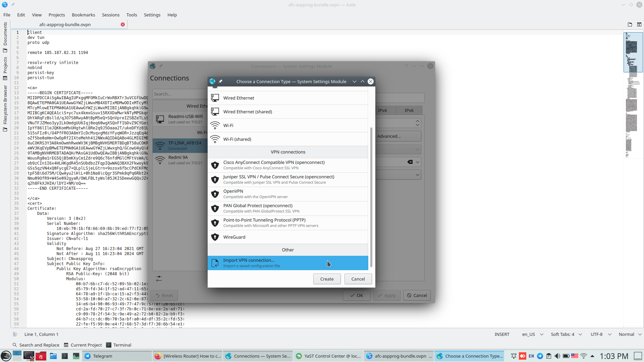Image resolution: width=644 pixels, height=362 pixels.
Task: Click the Wired Ethernet monitor icon
Action: (x=215, y=98)
